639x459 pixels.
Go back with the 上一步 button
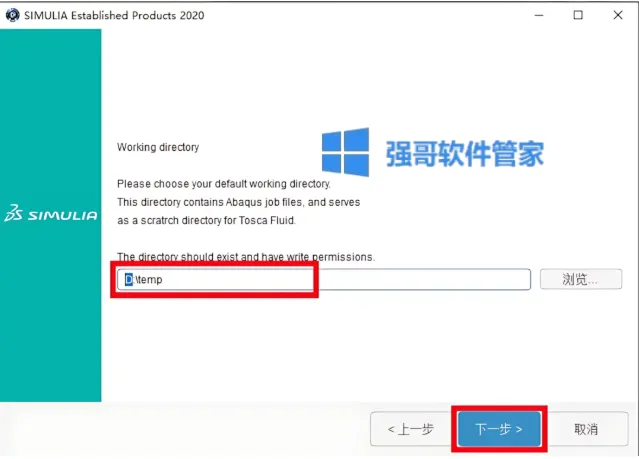411,429
